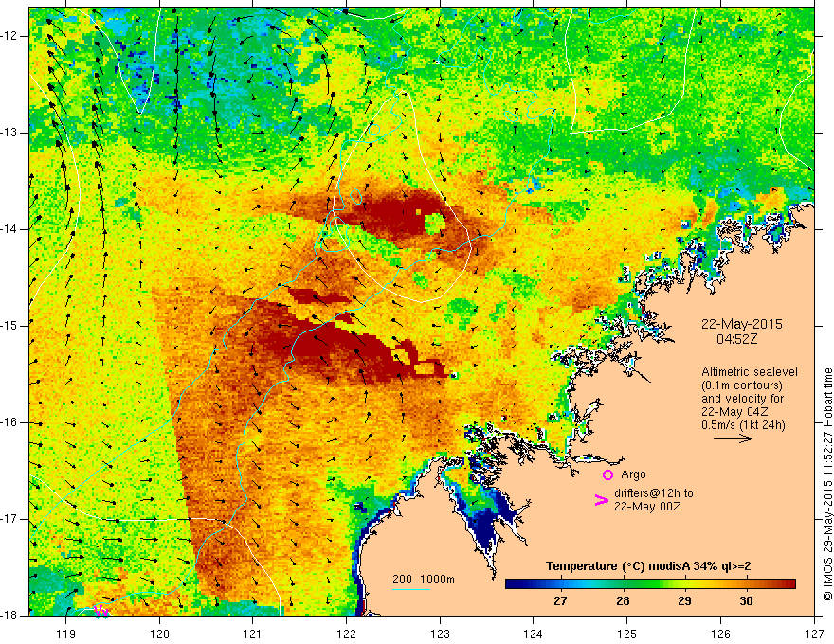Click the date text 22-May-2015
The image size is (834, 644).
(741, 324)
